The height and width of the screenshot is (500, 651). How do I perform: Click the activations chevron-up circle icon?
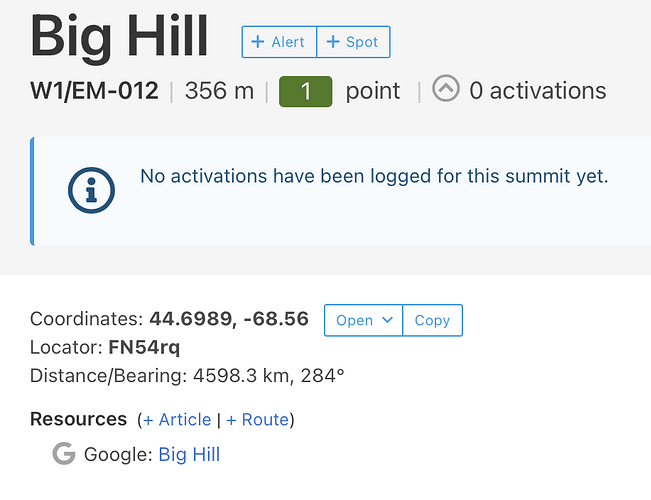click(x=446, y=90)
